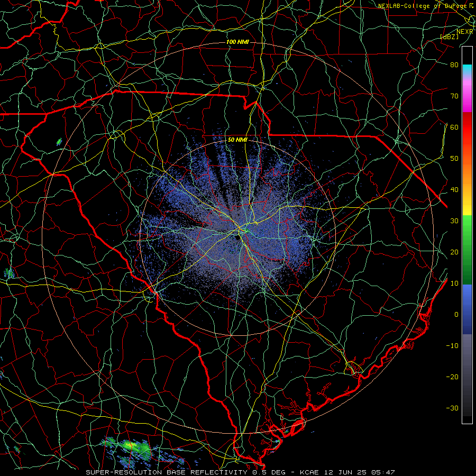Click the pink-magenta band of the color scale

467,94
